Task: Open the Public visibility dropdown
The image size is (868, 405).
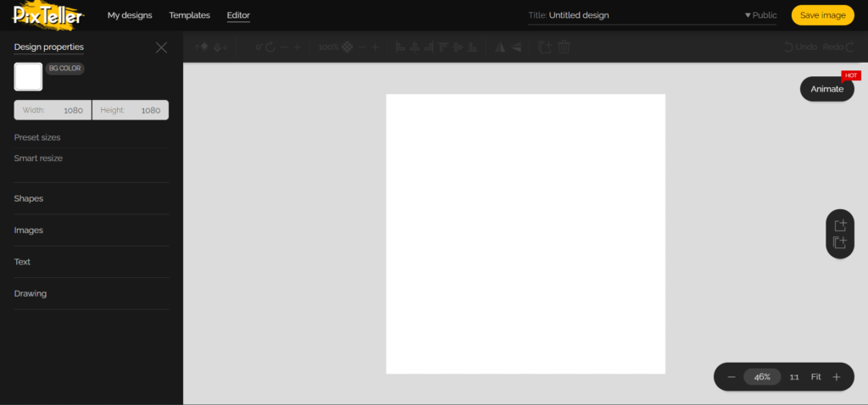Action: (x=760, y=15)
